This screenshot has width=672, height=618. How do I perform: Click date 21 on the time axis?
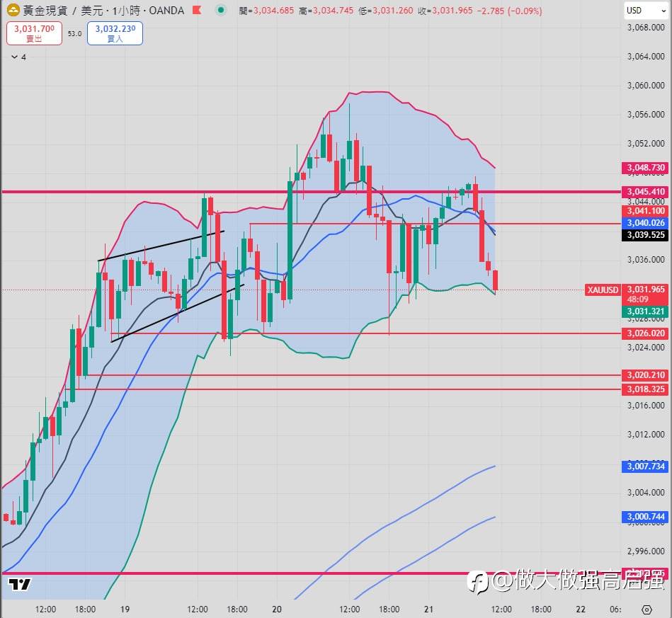point(428,609)
